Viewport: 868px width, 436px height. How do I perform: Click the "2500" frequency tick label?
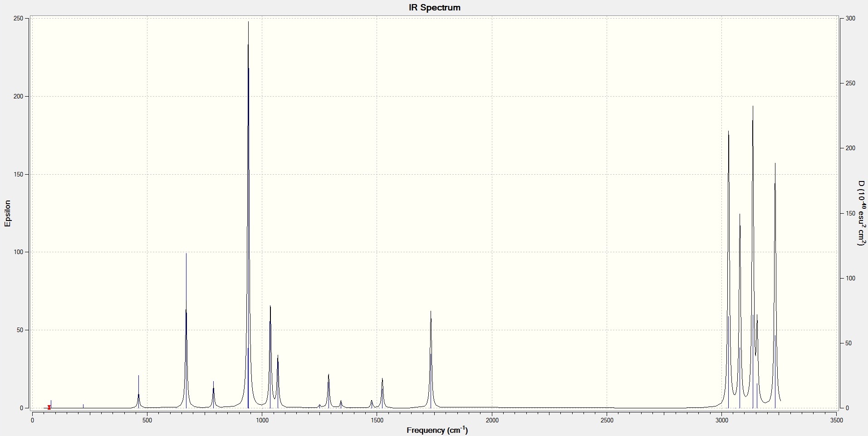(607, 421)
